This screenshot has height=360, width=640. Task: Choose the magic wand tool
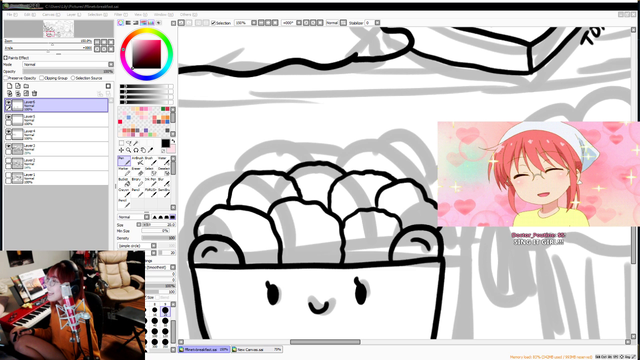pos(136,143)
